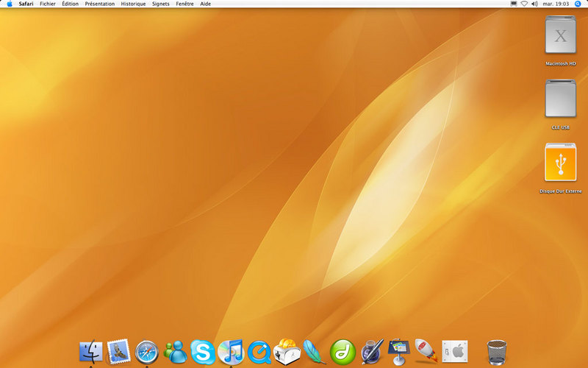Open green Dreamweaver icon in dock
Screen dimensions: 588x368
click(x=343, y=352)
